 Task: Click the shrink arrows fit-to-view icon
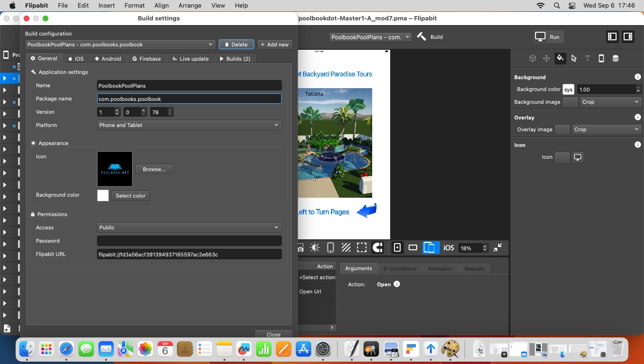click(x=498, y=247)
